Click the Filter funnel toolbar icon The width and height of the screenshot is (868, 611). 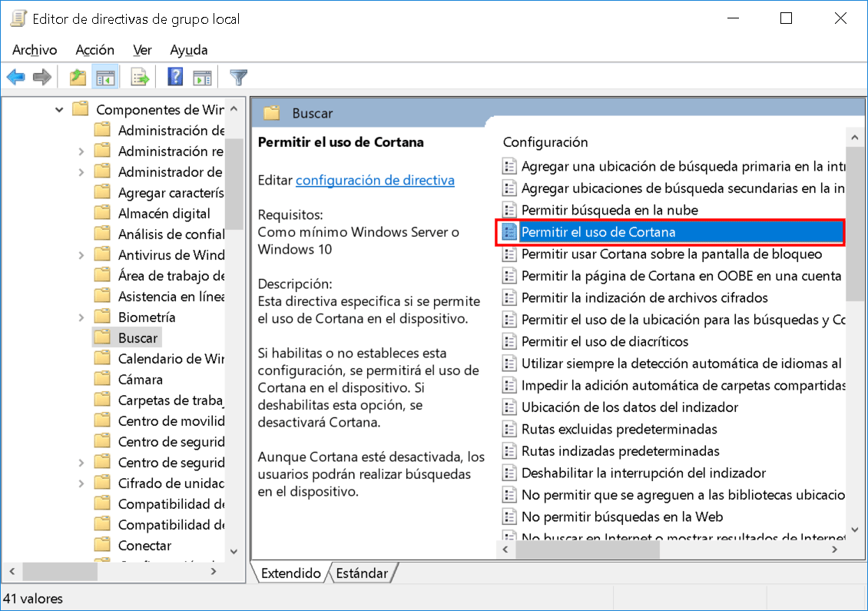click(239, 77)
